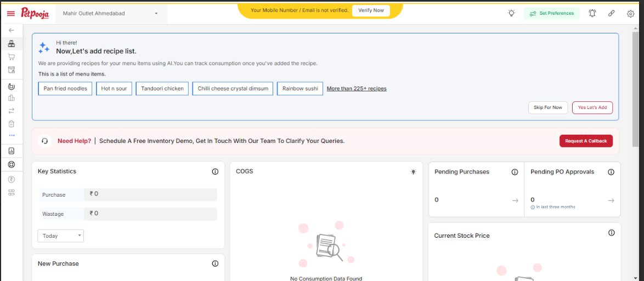This screenshot has width=644, height=281.
Task: Show more sidebar items via three dots
Action: 11,135
